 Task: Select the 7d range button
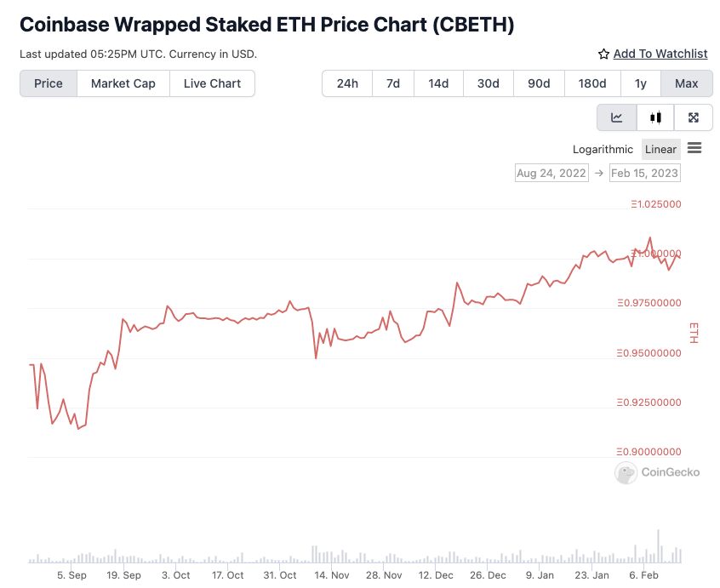[x=392, y=83]
